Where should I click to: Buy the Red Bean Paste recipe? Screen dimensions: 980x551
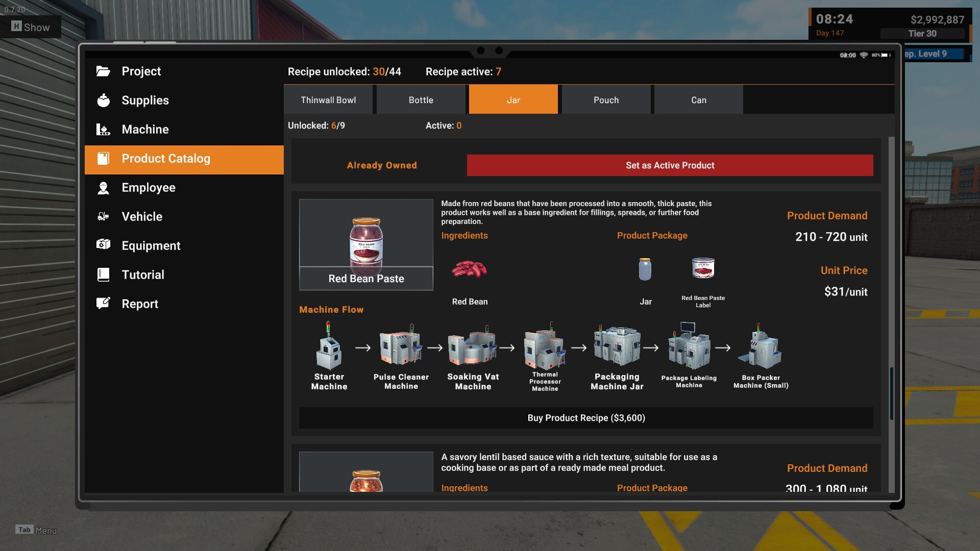tap(586, 418)
